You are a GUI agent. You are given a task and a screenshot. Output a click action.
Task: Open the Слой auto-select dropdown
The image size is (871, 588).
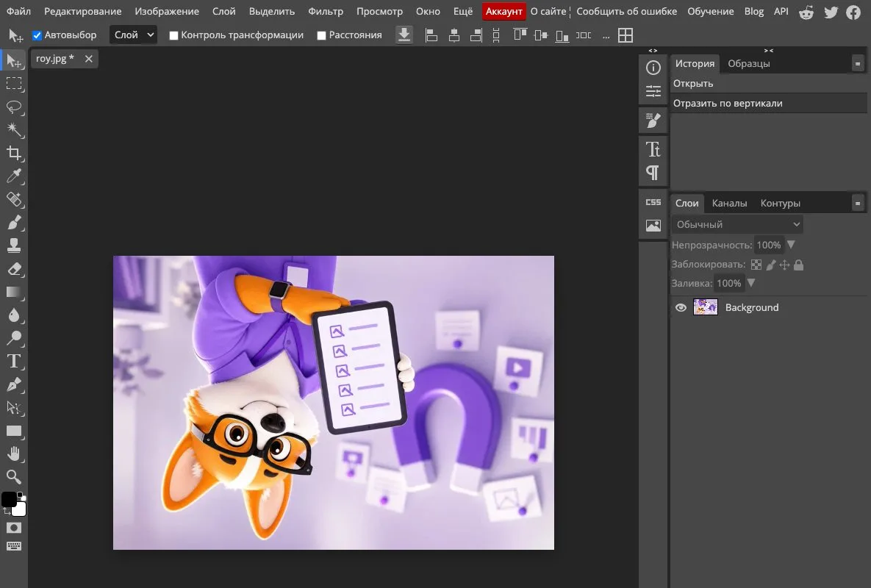pos(133,35)
